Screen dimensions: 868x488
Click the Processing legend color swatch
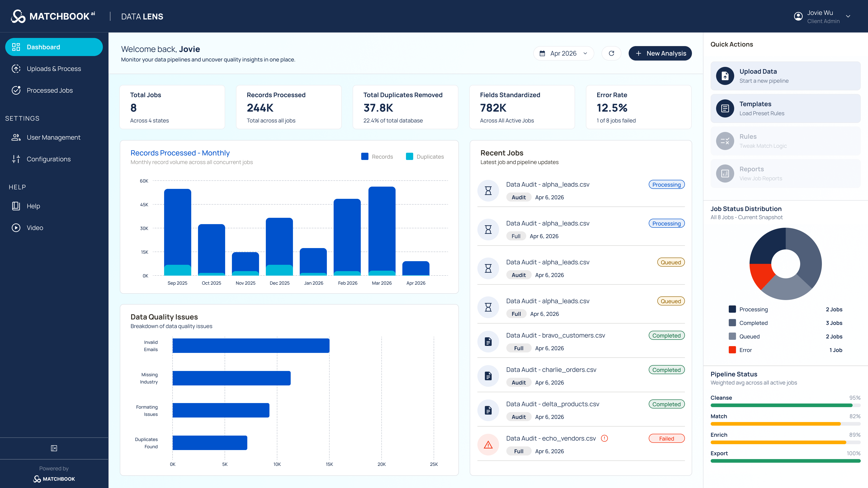pos(732,309)
